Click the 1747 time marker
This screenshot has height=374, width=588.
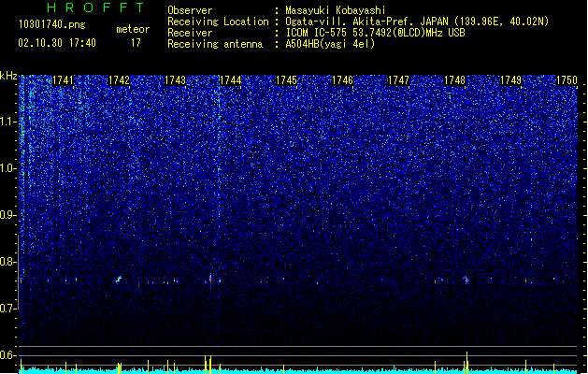click(x=398, y=80)
